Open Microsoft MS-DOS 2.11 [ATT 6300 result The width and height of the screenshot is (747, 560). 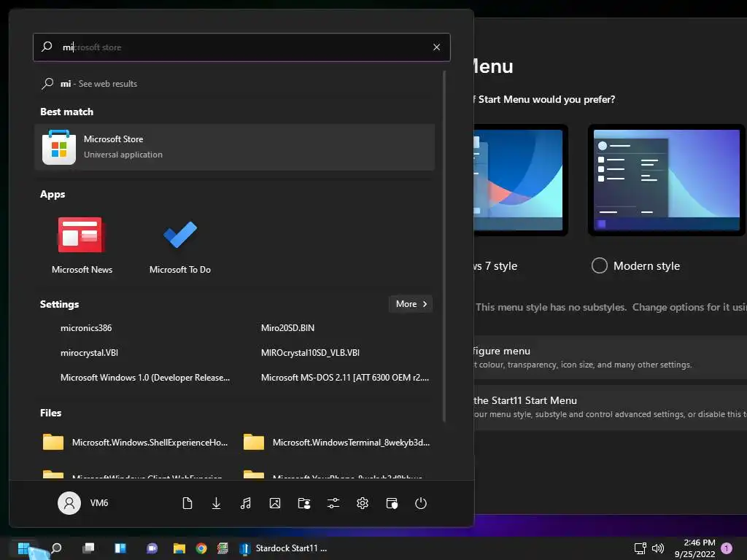coord(344,378)
